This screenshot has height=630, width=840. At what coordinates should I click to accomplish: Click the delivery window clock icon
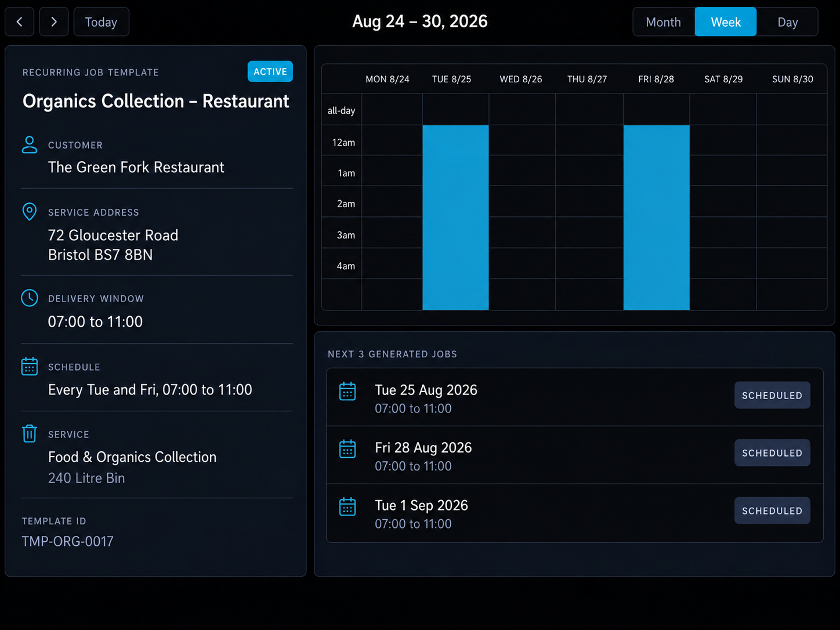pos(30,298)
